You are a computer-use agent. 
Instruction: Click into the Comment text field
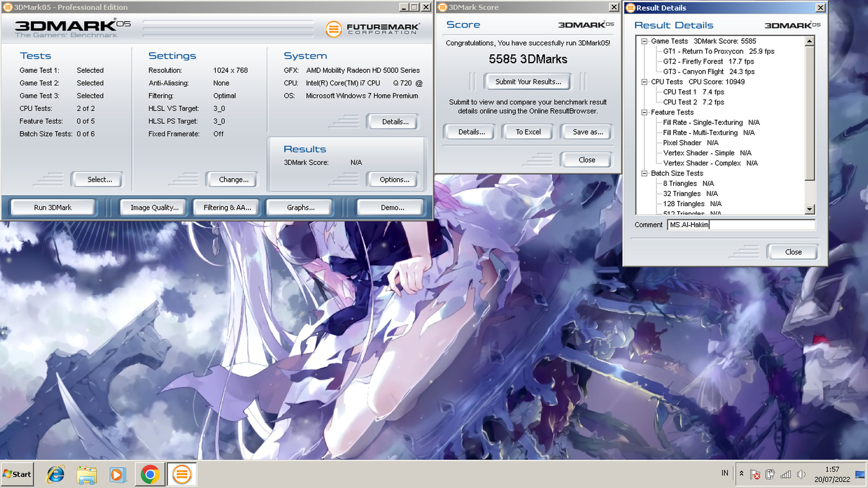tap(741, 225)
